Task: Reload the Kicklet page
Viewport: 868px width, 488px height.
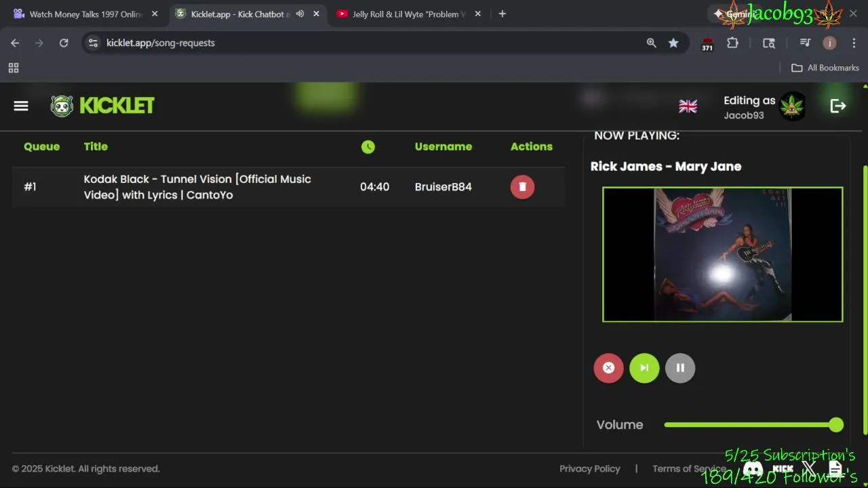Action: click(64, 43)
